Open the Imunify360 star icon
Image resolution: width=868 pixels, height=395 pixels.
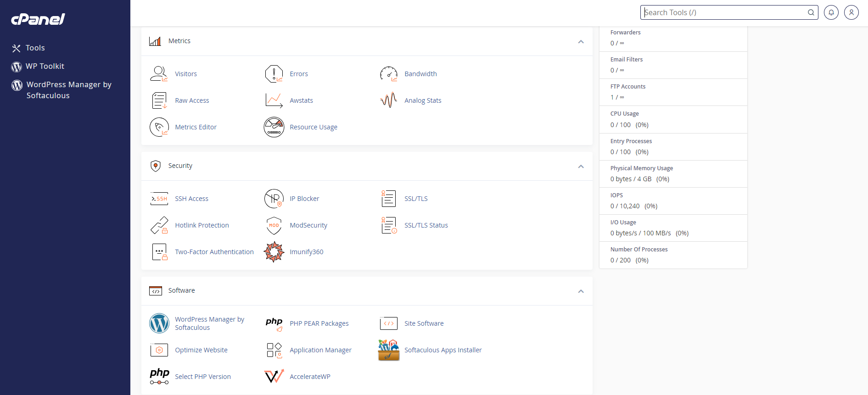pyautogui.click(x=274, y=252)
